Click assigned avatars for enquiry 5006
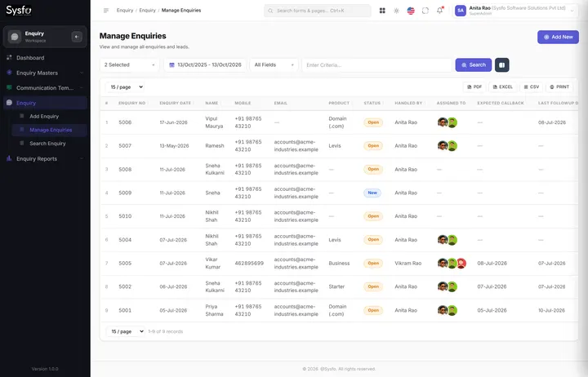The image size is (588, 377). [448, 122]
